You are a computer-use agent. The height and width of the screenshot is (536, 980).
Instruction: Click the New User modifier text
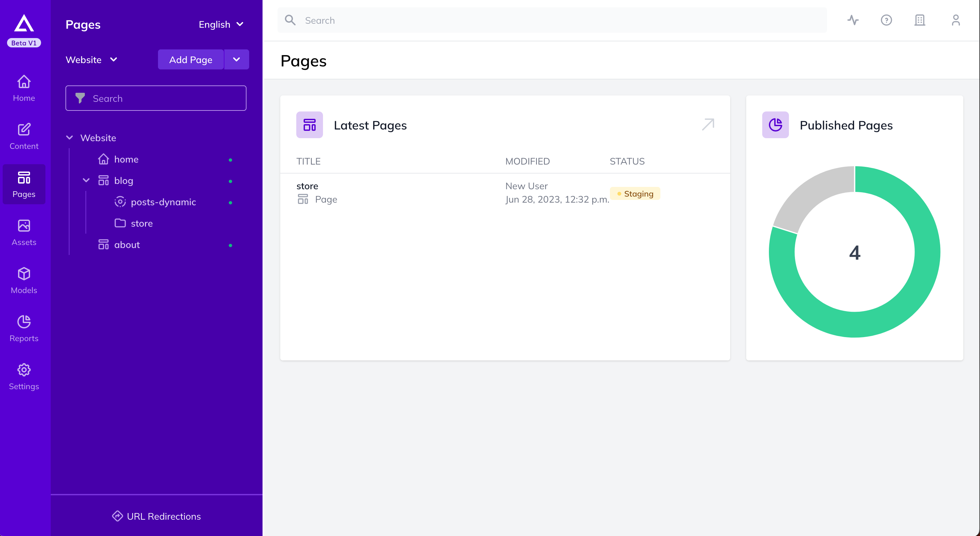[x=526, y=186]
